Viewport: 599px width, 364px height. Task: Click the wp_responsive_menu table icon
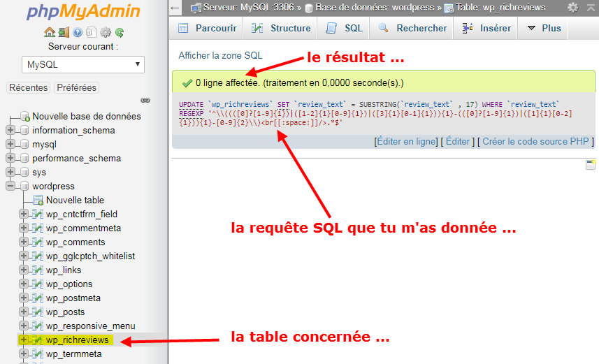pyautogui.click(x=38, y=326)
